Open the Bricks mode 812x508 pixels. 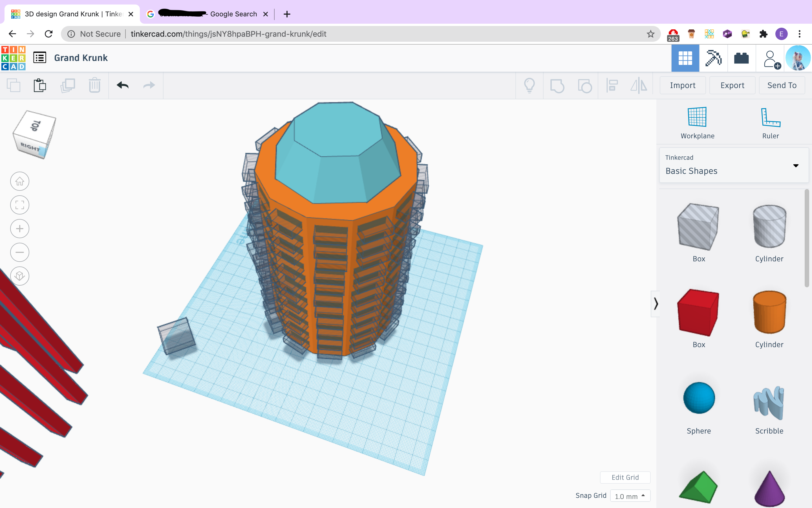click(x=741, y=58)
